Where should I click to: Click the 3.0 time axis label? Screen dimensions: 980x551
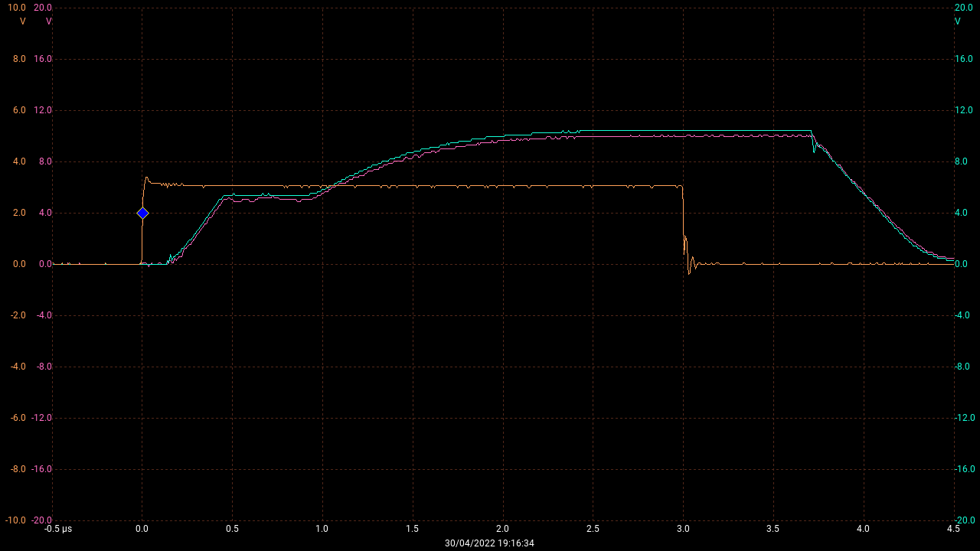coord(683,529)
